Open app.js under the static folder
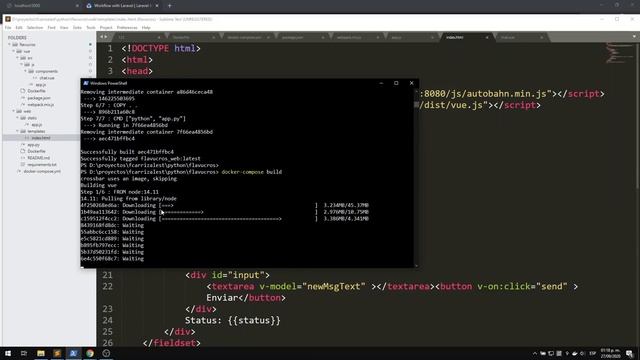 click(36, 124)
